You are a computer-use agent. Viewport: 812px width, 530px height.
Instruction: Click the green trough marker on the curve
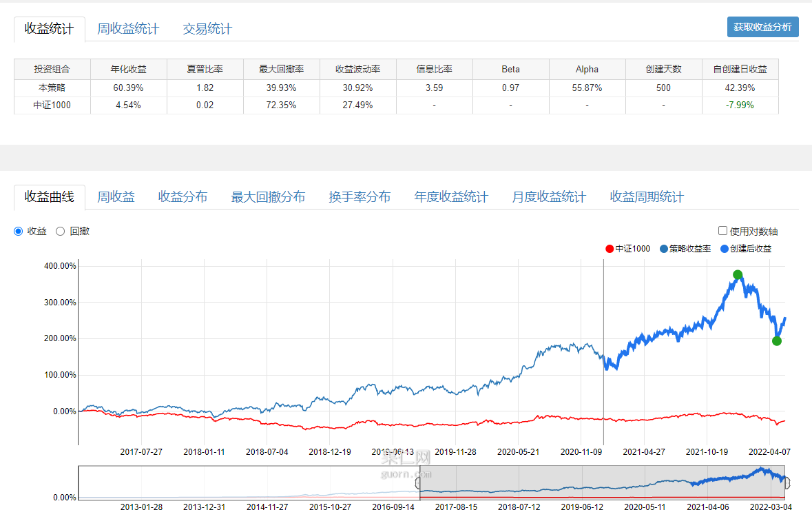tap(777, 340)
